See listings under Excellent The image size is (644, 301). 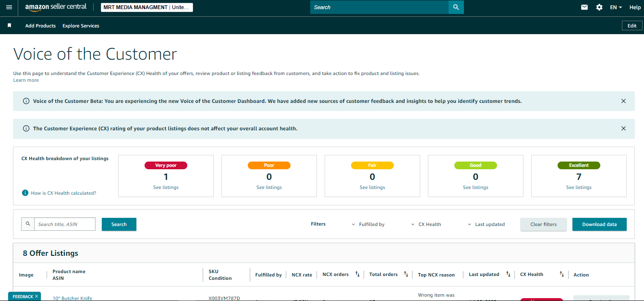[579, 188]
